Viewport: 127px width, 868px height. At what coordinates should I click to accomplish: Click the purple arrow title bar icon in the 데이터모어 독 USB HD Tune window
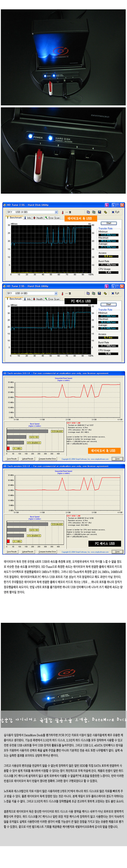tap(107, 205)
